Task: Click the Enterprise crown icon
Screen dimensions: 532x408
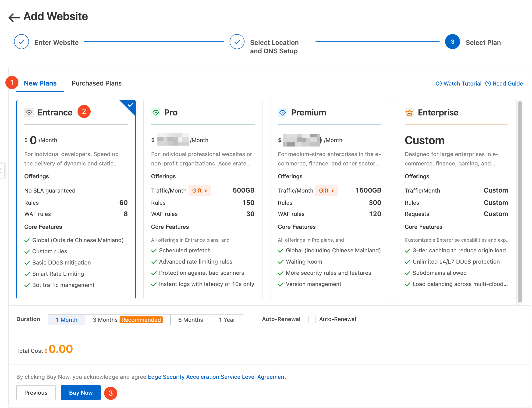Action: (409, 113)
